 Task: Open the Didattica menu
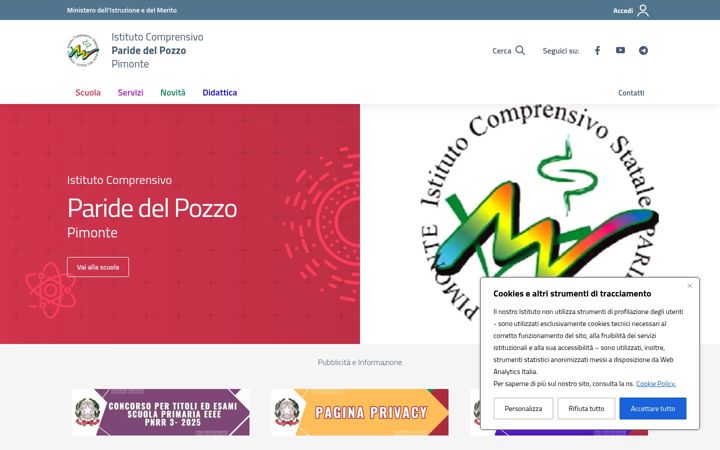(x=219, y=93)
